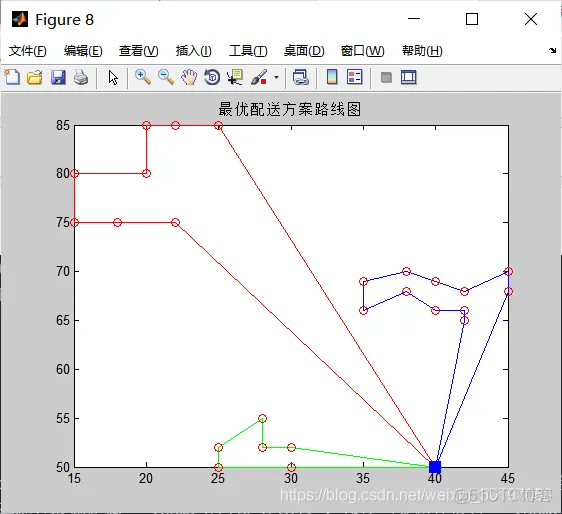Image resolution: width=562 pixels, height=514 pixels.
Task: Click the y-axis tick label 60
Action: [63, 369]
